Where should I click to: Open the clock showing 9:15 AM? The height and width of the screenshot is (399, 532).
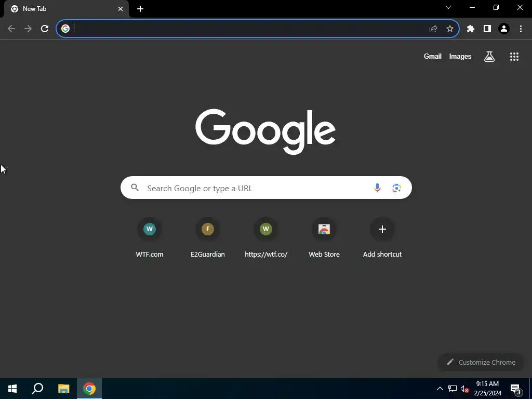pyautogui.click(x=487, y=389)
